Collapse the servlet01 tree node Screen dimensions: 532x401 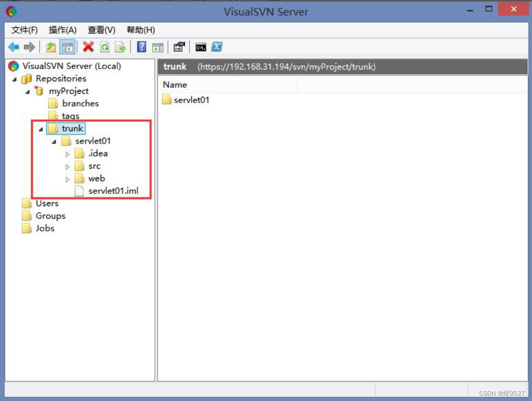(x=54, y=142)
